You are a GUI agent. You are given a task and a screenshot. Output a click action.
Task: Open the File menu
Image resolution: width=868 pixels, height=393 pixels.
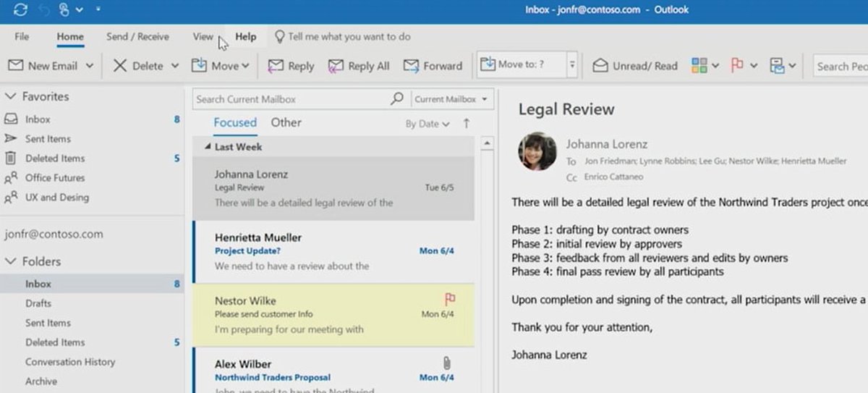click(x=22, y=37)
